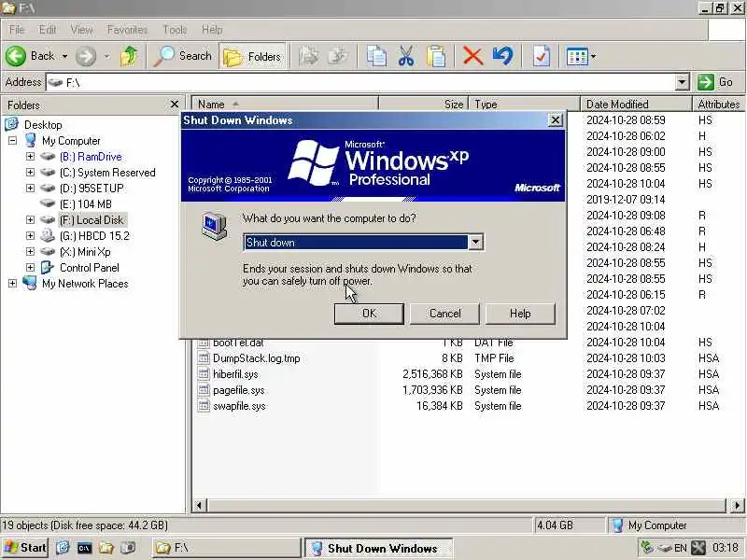Expand the (G:) HBCD 15.2 node
747x560 pixels.
click(30, 236)
